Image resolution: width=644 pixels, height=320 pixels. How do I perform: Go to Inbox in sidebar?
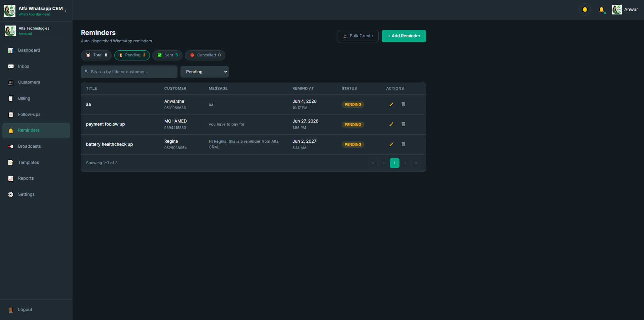pyautogui.click(x=36, y=66)
